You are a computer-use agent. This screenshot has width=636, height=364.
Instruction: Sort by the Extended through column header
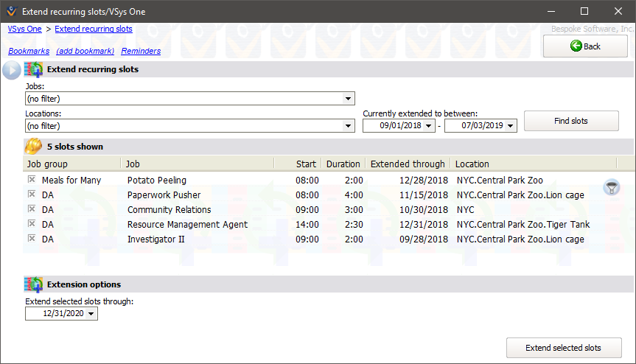click(408, 164)
